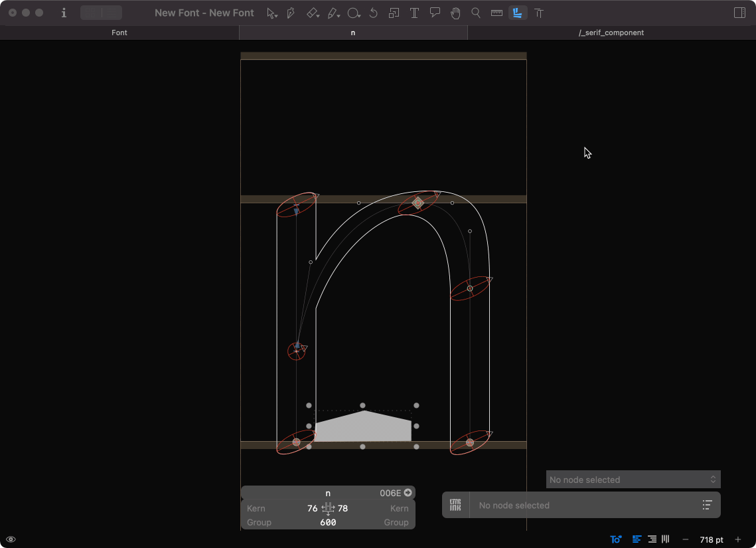Click the 718 pt zoom field
This screenshot has height=548, width=756.
[x=711, y=539]
